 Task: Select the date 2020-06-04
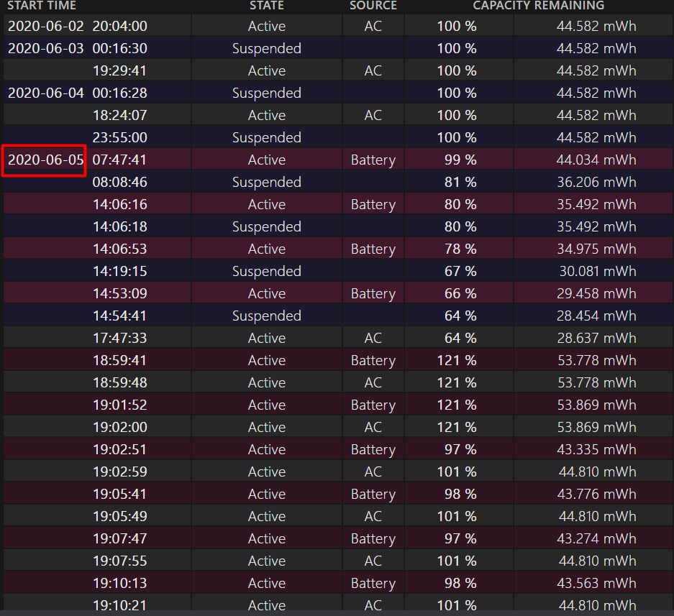(45, 93)
